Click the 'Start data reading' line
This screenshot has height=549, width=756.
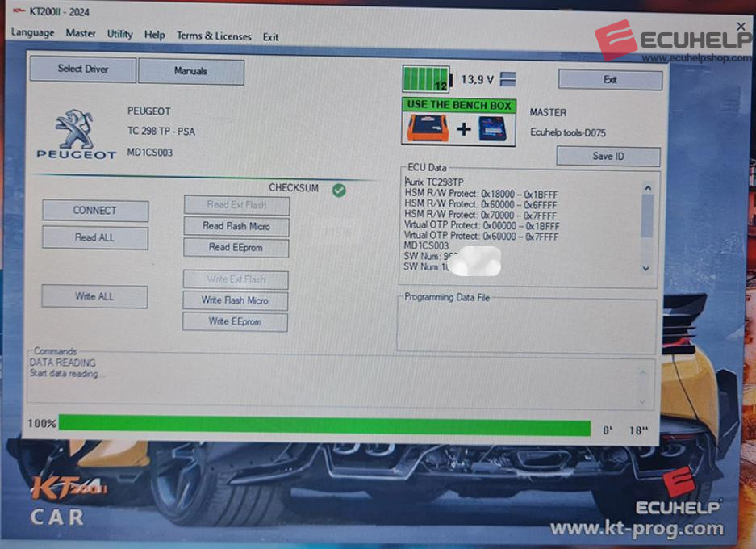(64, 373)
